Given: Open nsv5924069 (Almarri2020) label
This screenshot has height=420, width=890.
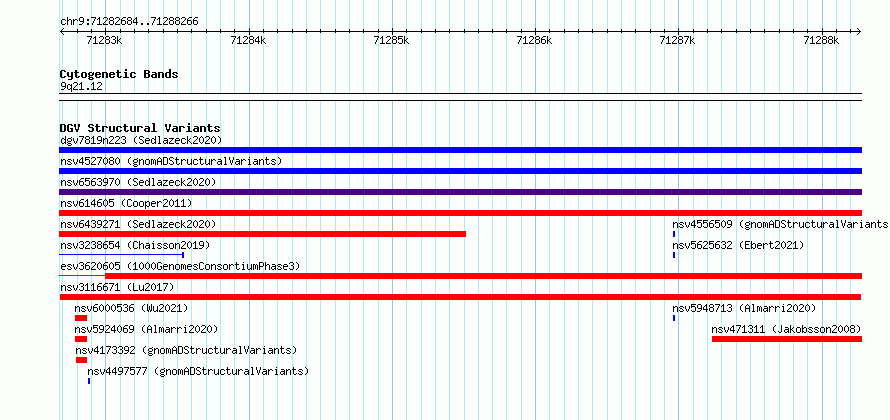Looking at the screenshot, I should [x=146, y=329].
